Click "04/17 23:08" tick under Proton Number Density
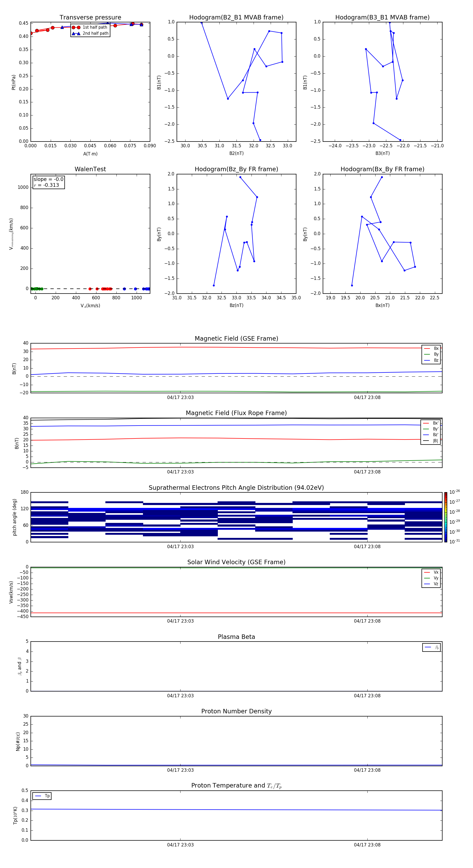This screenshot has width=473, height=868. point(367,770)
